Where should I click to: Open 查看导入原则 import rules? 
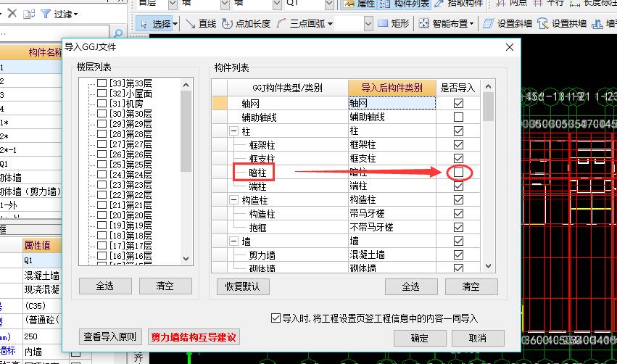tap(109, 337)
